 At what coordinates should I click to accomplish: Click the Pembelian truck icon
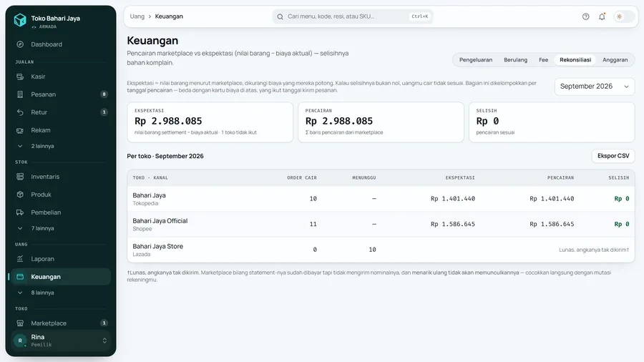coord(20,212)
